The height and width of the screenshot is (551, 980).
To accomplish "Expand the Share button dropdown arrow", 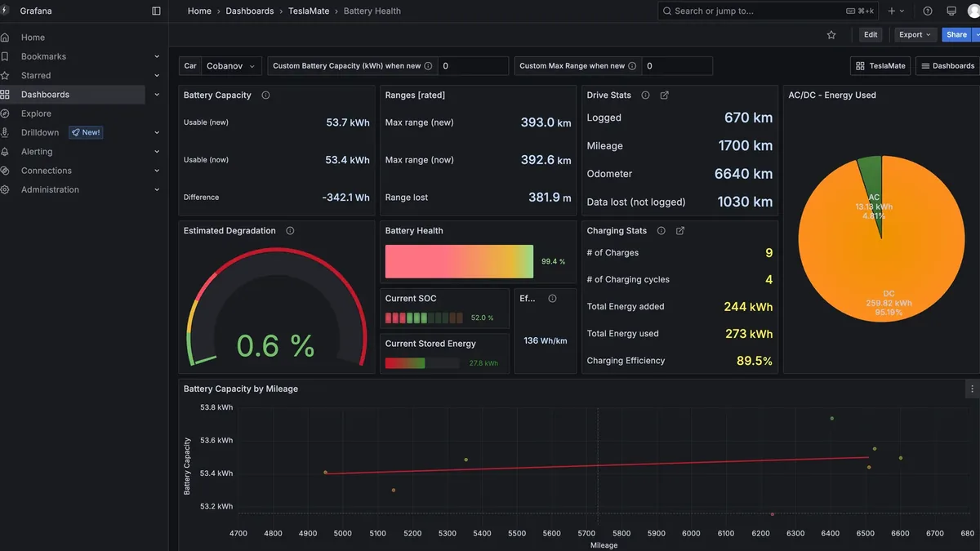I will (977, 35).
